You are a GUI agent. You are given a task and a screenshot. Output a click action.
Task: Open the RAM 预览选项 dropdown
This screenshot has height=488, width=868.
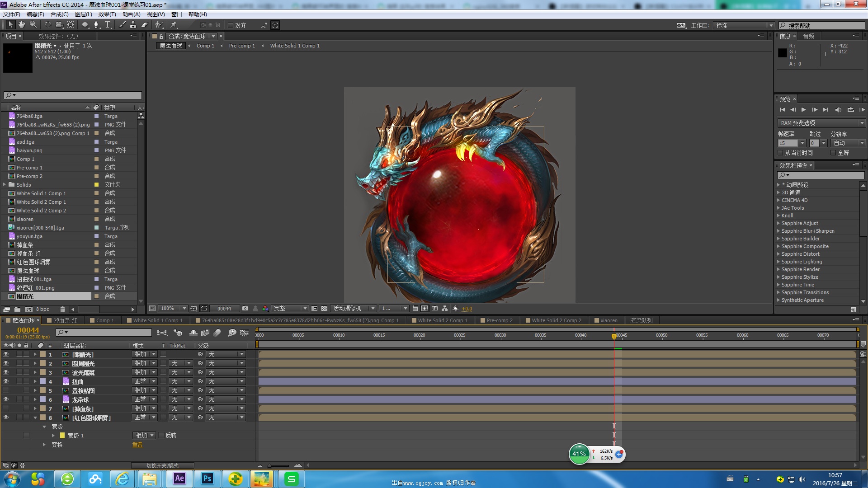point(821,123)
